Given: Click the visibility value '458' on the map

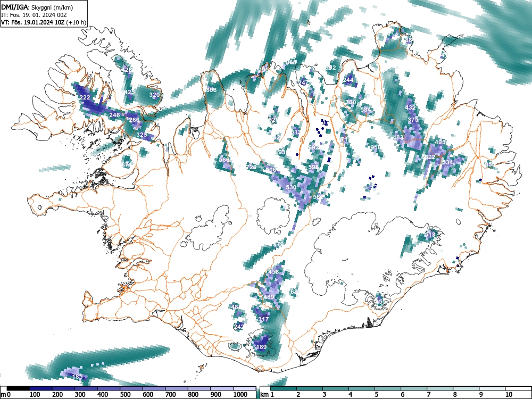Looking at the screenshot, I should click(273, 272).
